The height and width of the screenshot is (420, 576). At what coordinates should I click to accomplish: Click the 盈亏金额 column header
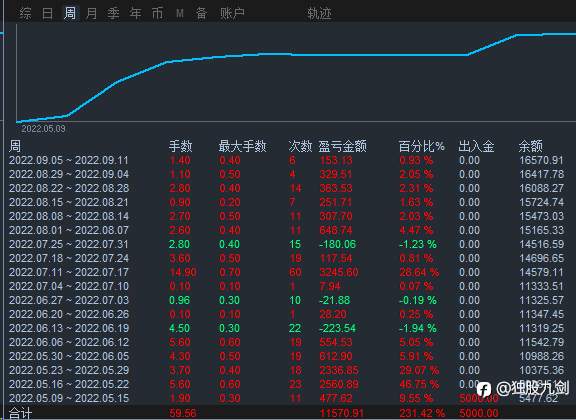point(342,146)
